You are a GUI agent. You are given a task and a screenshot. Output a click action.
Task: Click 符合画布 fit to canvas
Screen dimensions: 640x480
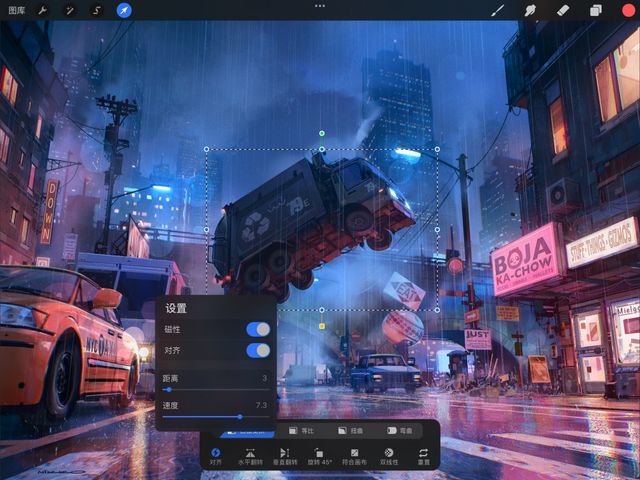pos(354,456)
